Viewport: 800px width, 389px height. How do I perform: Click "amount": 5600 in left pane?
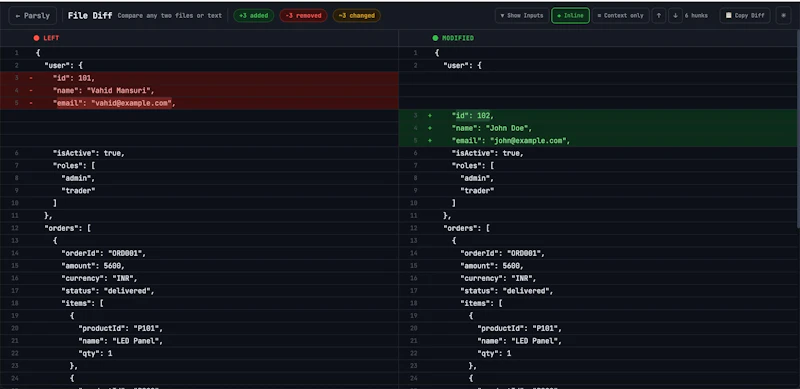click(x=93, y=266)
